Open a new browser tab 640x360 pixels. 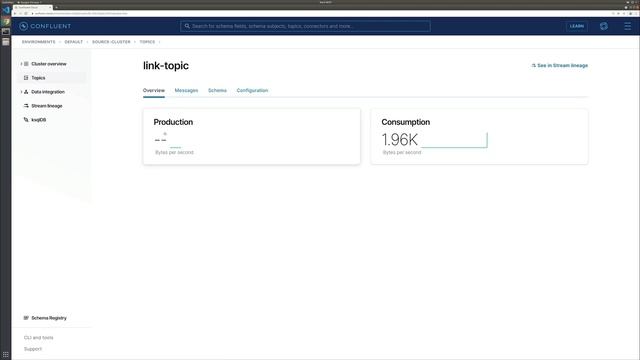pyautogui.click(x=56, y=7)
